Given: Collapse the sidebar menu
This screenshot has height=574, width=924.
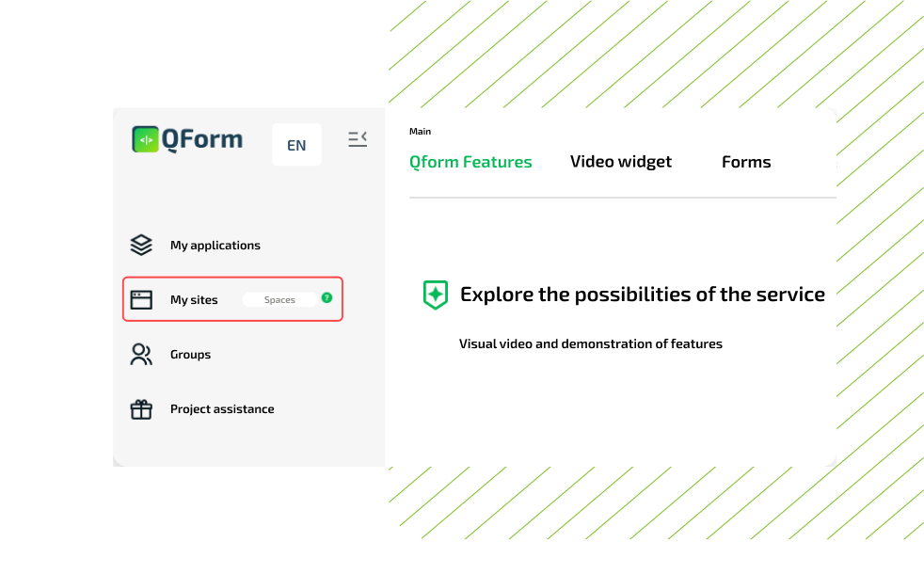Looking at the screenshot, I should 358,139.
